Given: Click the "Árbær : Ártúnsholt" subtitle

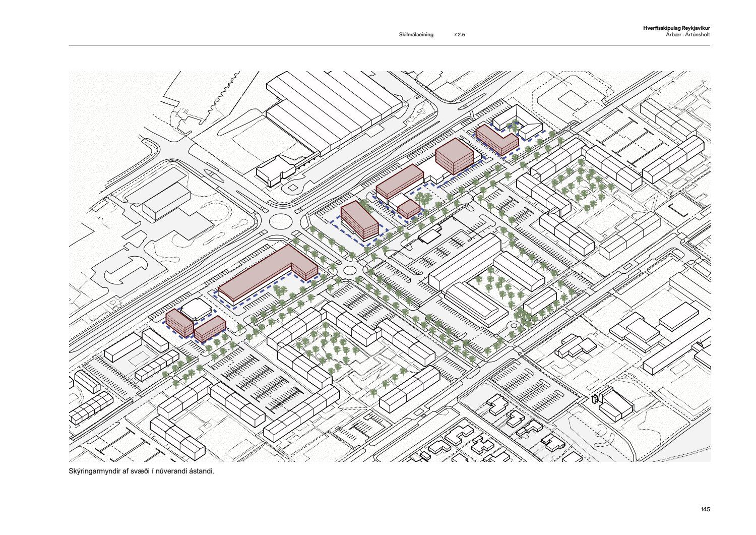Looking at the screenshot, I should (x=687, y=35).
